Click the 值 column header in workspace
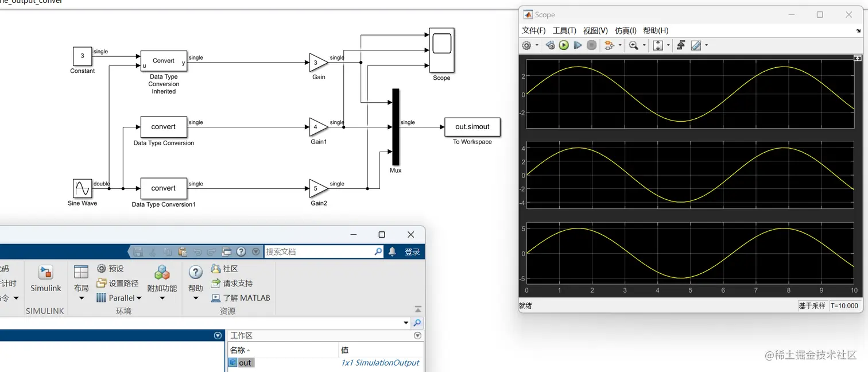This screenshot has height=372, width=868. (381, 350)
